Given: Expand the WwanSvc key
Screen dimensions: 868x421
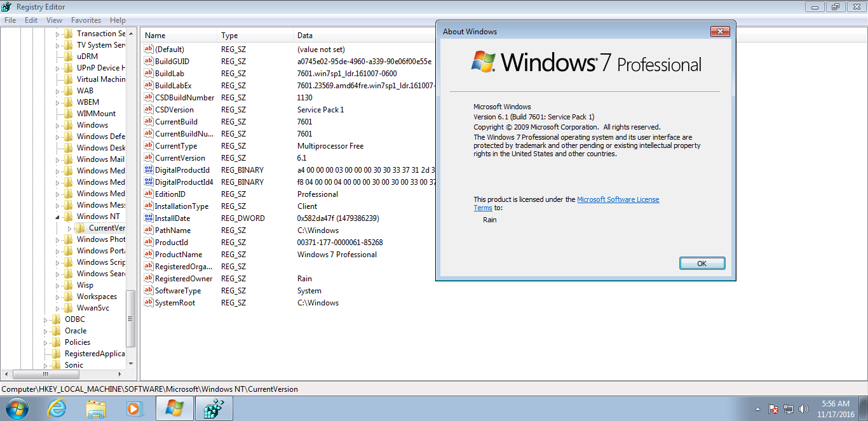Looking at the screenshot, I should 58,308.
